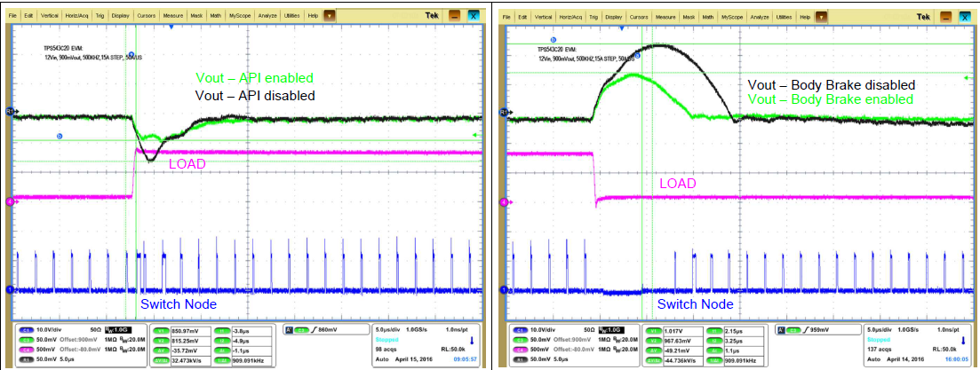Open the MyScope menu in right scope
This screenshot has height=370, width=980.
click(x=733, y=16)
